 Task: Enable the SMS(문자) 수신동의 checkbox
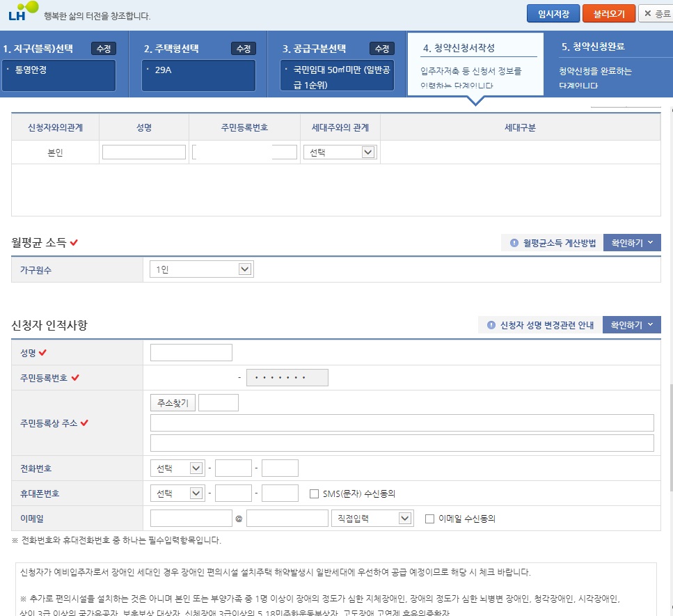coord(315,493)
